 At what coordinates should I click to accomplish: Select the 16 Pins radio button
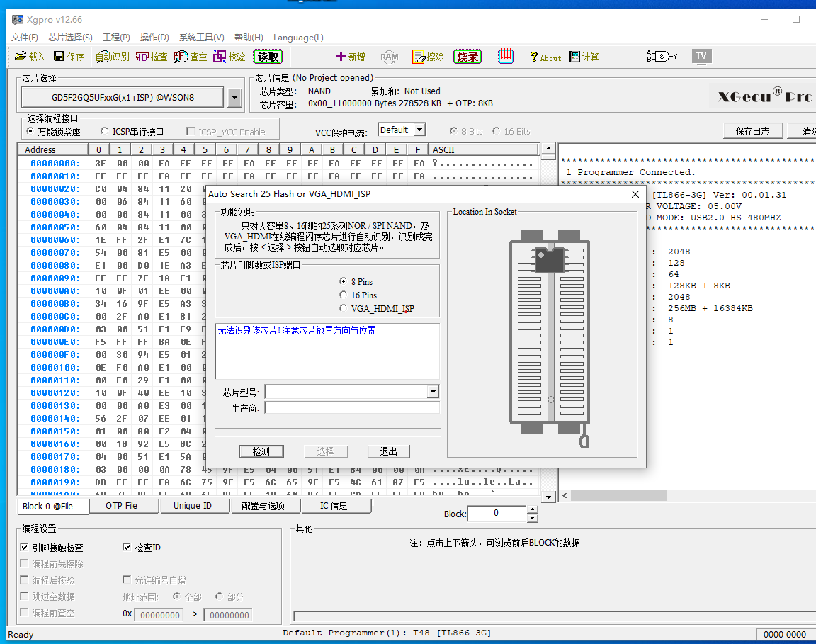pyautogui.click(x=344, y=295)
